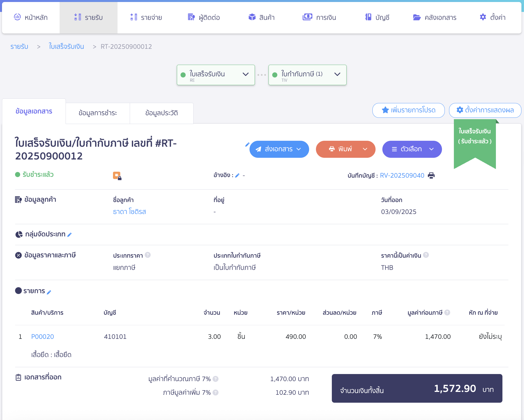Switch to ข้อมูลเอกสาร tab
524x420 pixels.
34,111
